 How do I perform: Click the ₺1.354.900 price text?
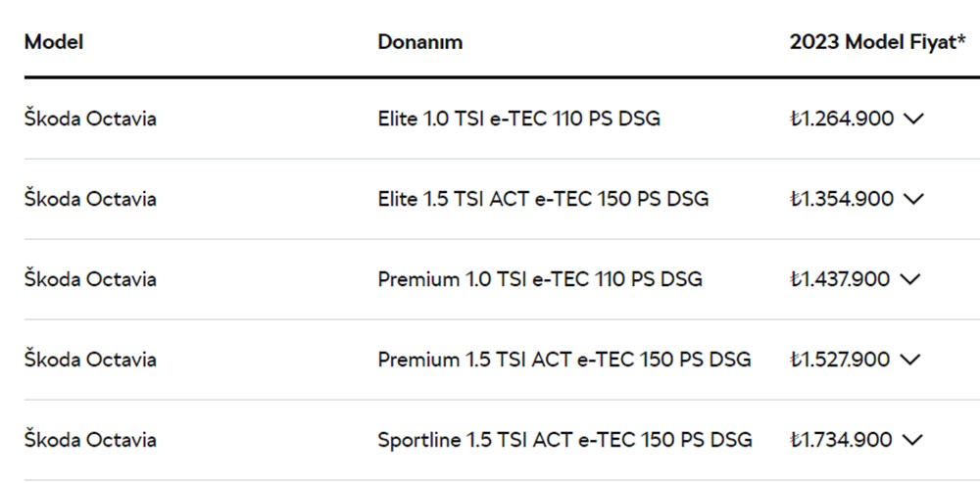pos(842,199)
